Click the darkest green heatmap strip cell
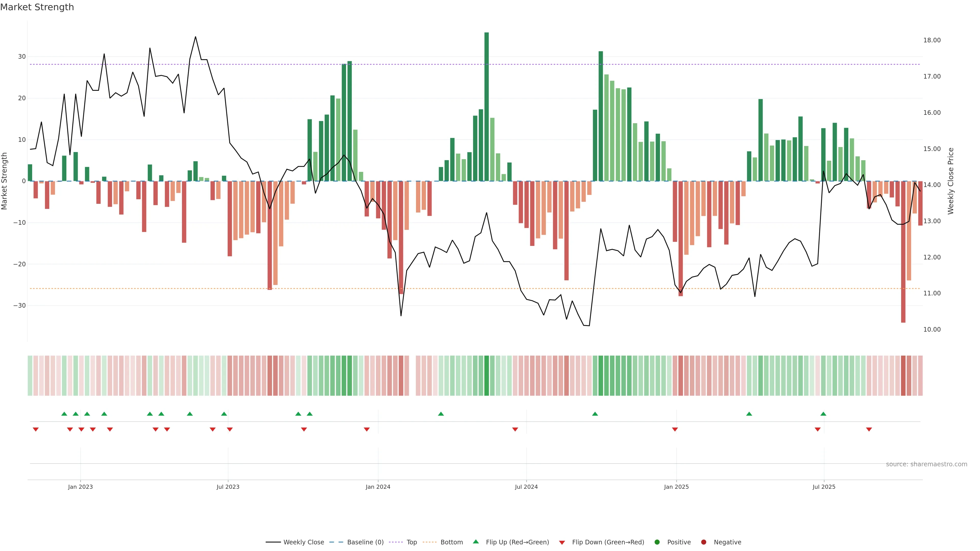Screen dimensions: 980x551 (487, 376)
